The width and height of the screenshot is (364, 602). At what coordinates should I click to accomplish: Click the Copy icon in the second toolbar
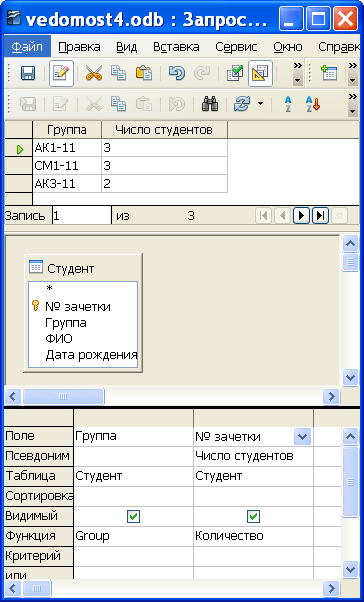coord(119,104)
